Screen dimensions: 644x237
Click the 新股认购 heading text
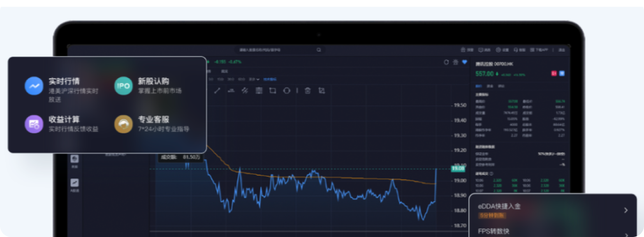point(153,82)
